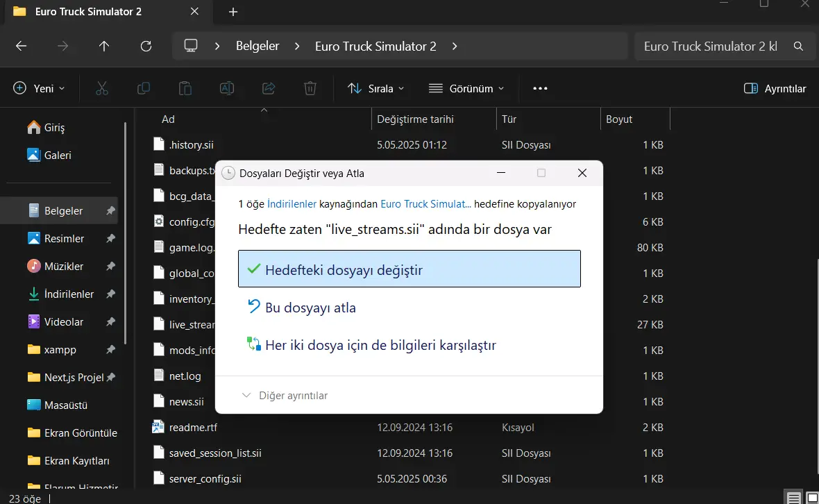Click the Delete trash icon
This screenshot has height=504, width=819.
point(310,88)
